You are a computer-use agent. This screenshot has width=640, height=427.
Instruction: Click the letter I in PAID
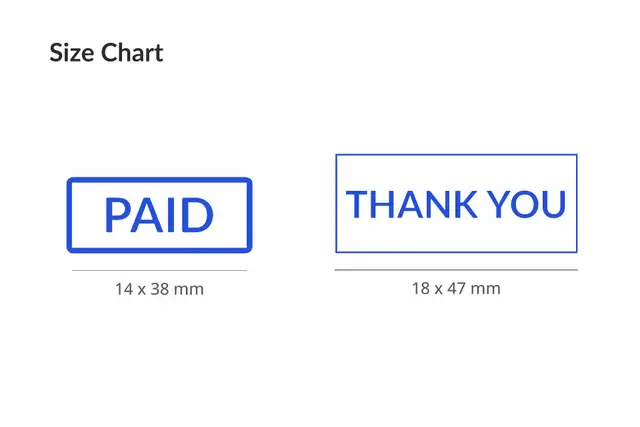click(x=173, y=215)
